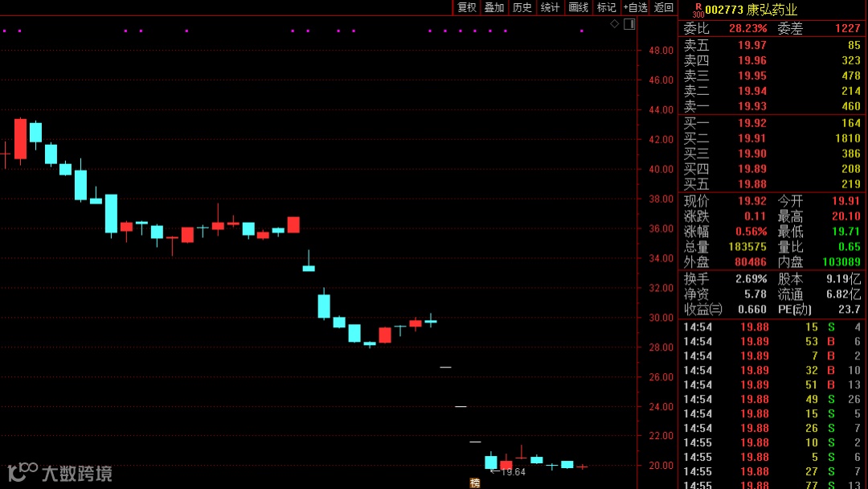868x489 pixels.
Task: Click the 总量 value 183575
Action: point(747,247)
